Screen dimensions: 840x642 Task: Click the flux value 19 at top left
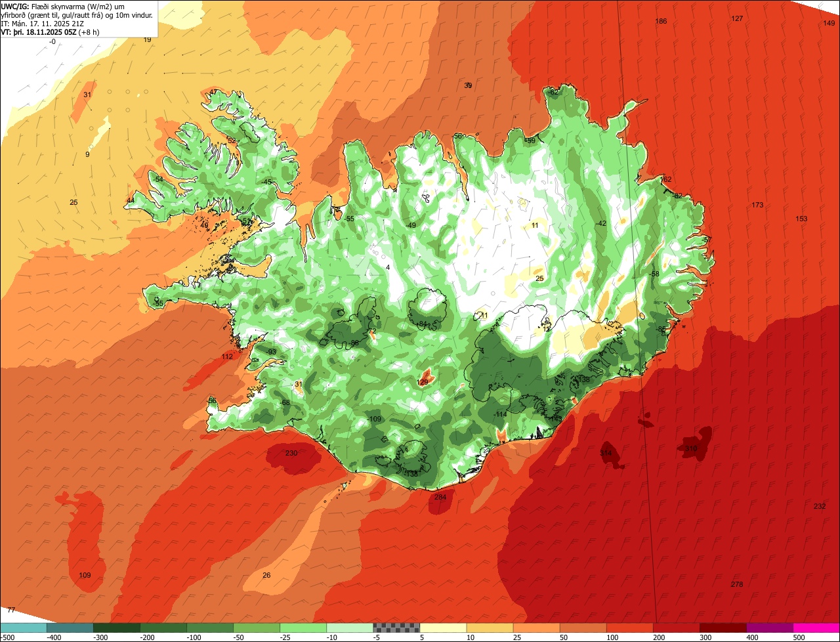pos(148,39)
